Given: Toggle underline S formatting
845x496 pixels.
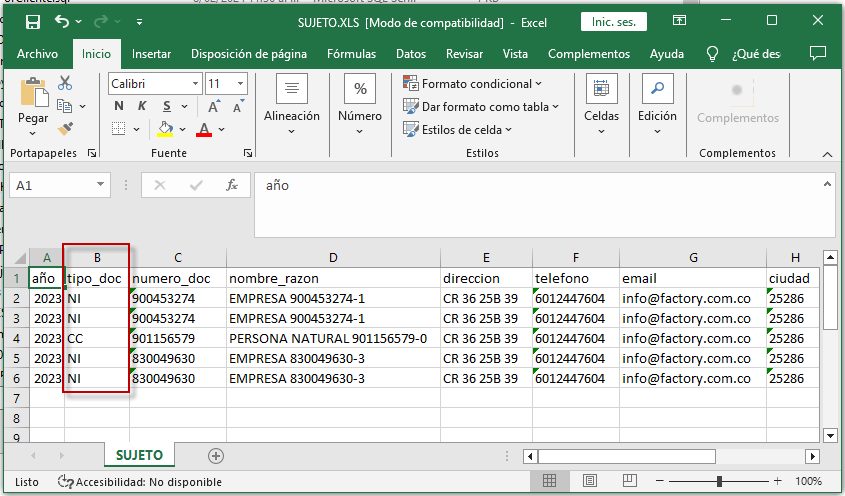Looking at the screenshot, I should [x=167, y=106].
